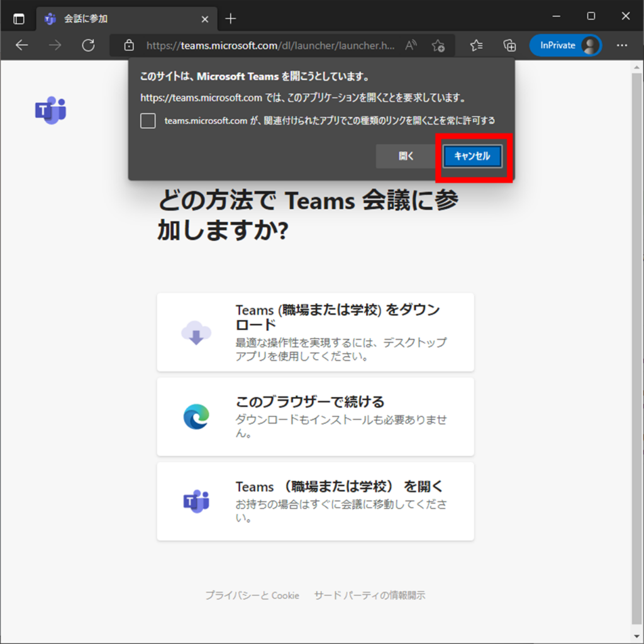Reload the page with refresh icon
The image size is (644, 644).
[88, 45]
